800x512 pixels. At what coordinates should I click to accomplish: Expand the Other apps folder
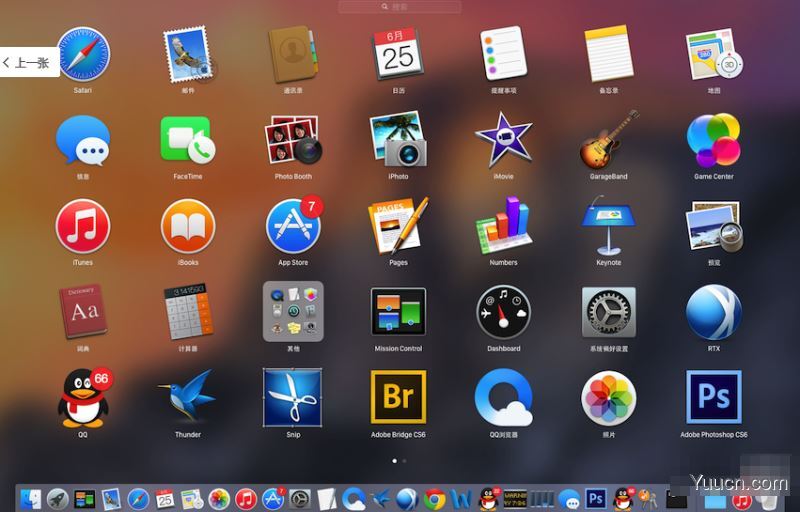point(293,312)
